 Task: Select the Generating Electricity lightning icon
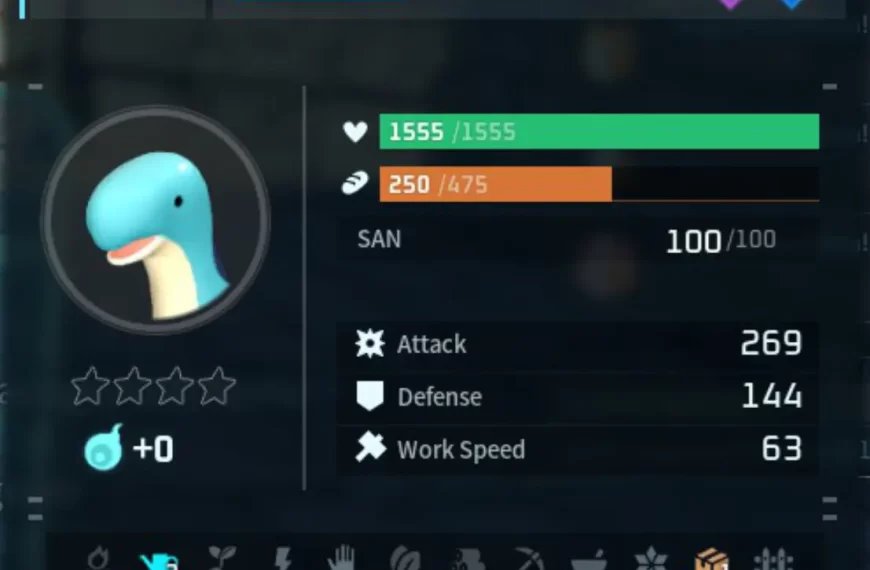click(x=283, y=558)
